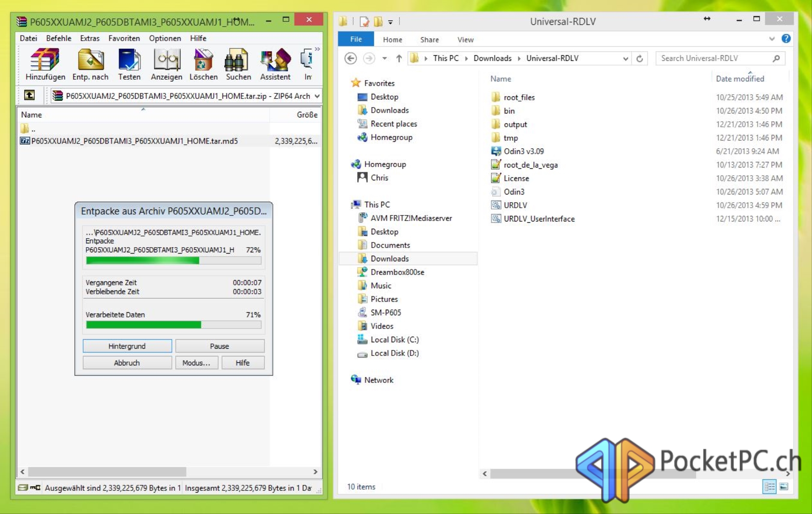This screenshot has width=812, height=514.
Task: Open the quick access toolbar customize dropdown
Action: click(x=391, y=22)
